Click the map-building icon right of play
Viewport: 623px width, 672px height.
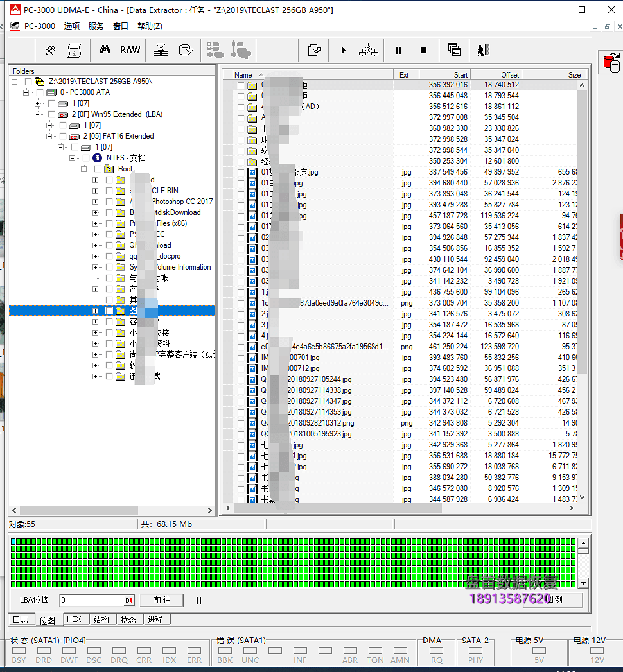click(x=368, y=51)
